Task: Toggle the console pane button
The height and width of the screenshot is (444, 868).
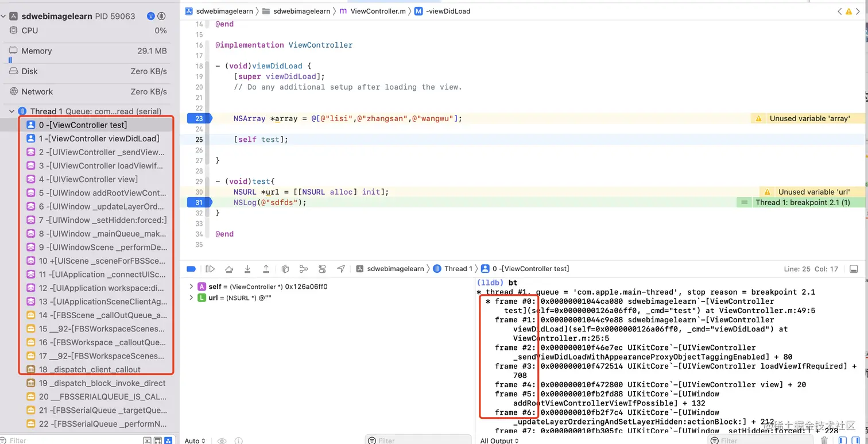Action: 857,441
